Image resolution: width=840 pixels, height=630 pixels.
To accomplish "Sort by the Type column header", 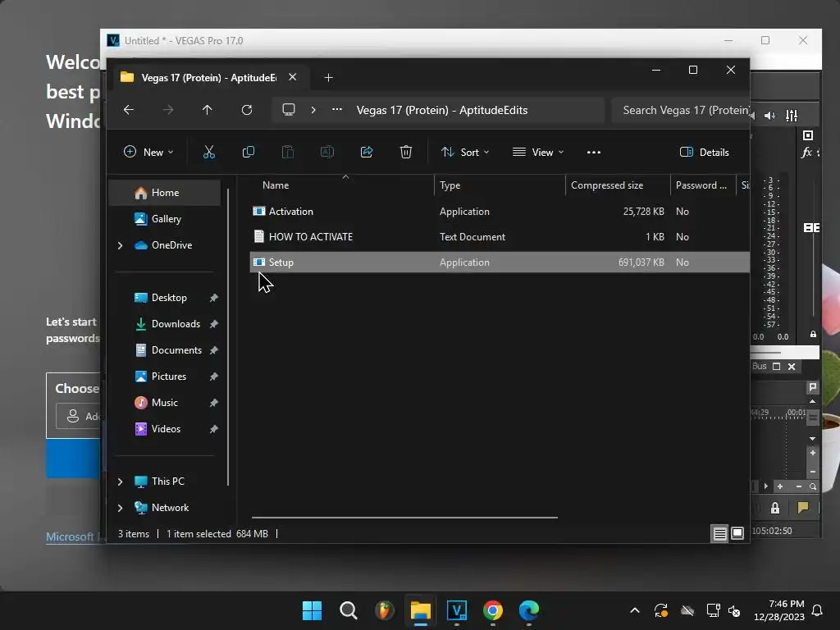I will [500, 185].
